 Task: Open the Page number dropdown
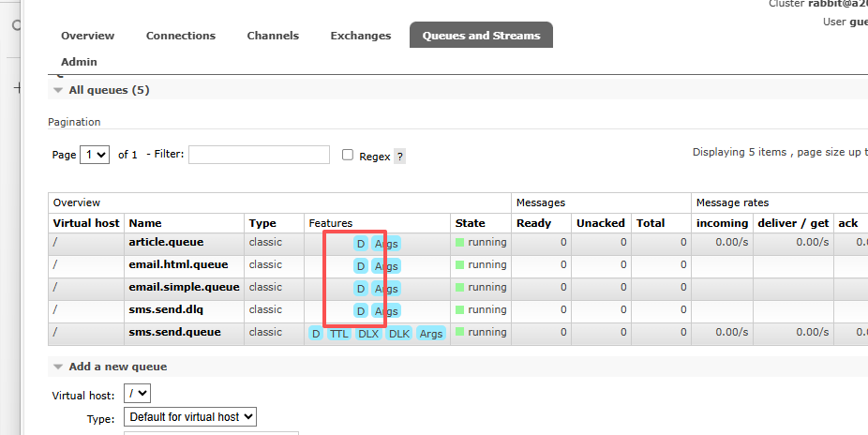tap(95, 155)
